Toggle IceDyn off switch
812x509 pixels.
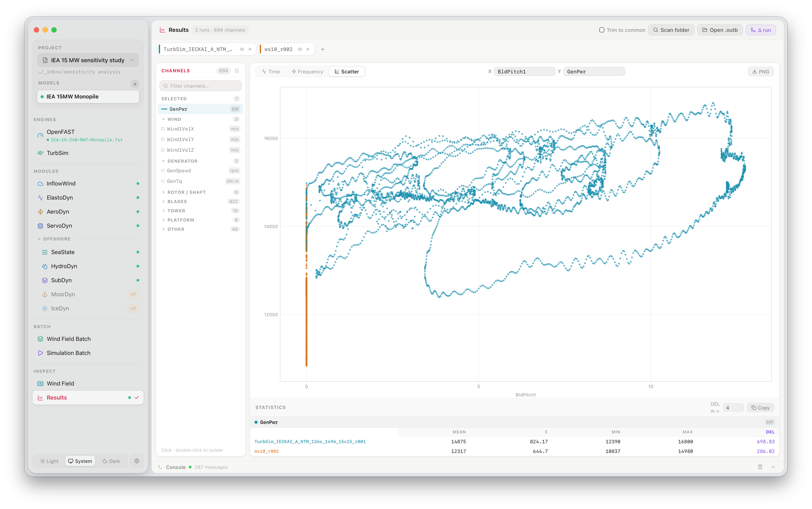click(x=133, y=308)
